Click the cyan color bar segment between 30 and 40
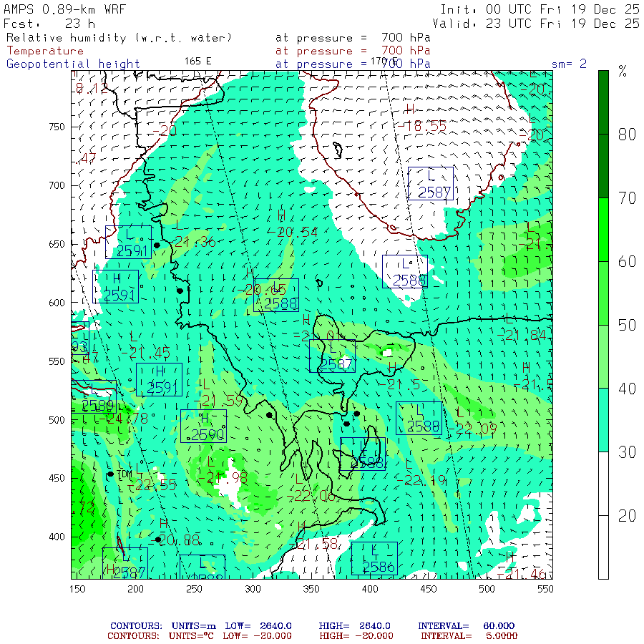 click(603, 420)
